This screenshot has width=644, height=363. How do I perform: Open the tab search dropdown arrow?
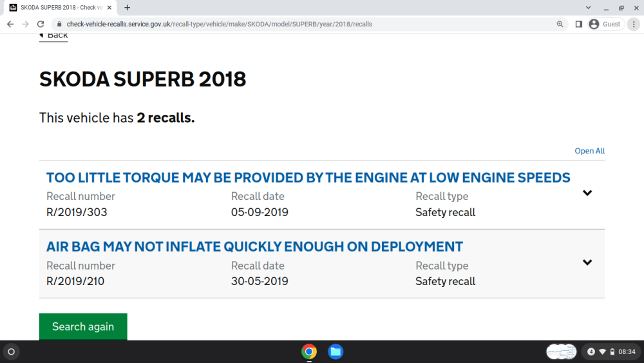click(x=588, y=7)
